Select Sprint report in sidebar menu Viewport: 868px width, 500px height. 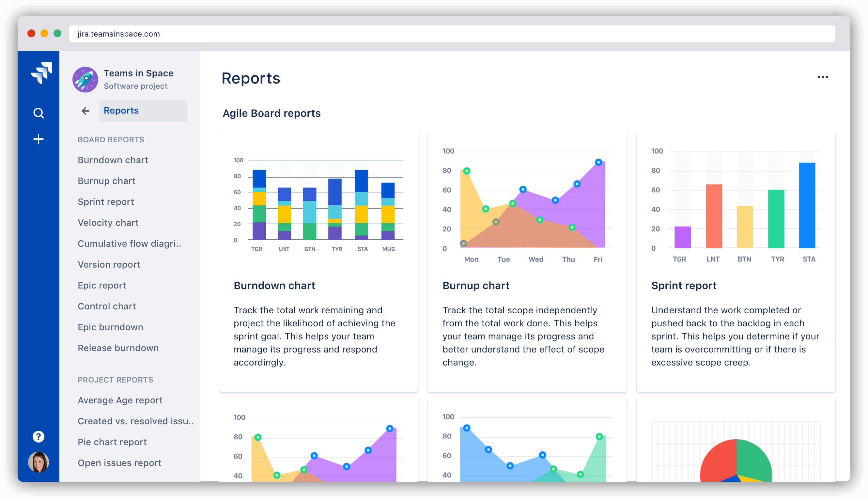[x=105, y=201]
